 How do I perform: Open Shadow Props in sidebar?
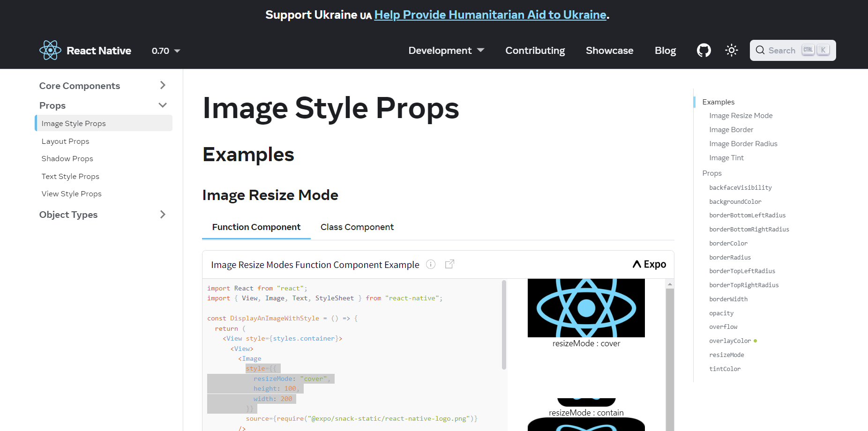pos(67,158)
